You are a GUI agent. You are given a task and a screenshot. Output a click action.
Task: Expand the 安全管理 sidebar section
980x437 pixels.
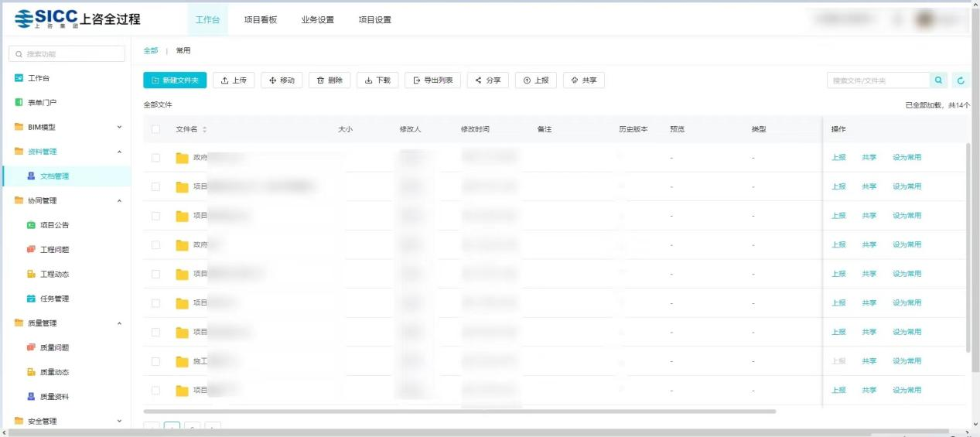tap(119, 421)
